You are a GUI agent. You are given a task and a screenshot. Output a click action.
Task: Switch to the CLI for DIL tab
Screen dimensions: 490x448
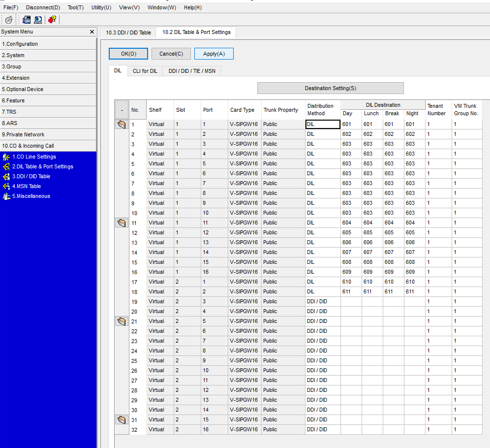coord(145,71)
